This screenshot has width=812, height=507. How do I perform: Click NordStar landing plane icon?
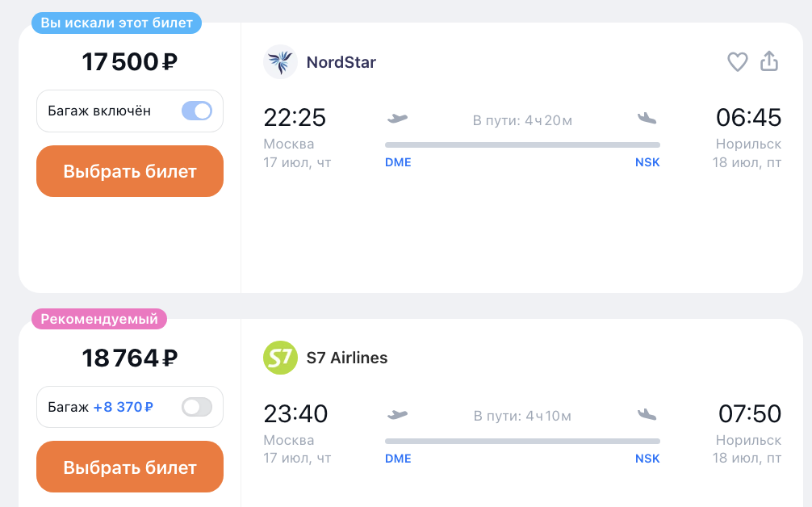647,119
